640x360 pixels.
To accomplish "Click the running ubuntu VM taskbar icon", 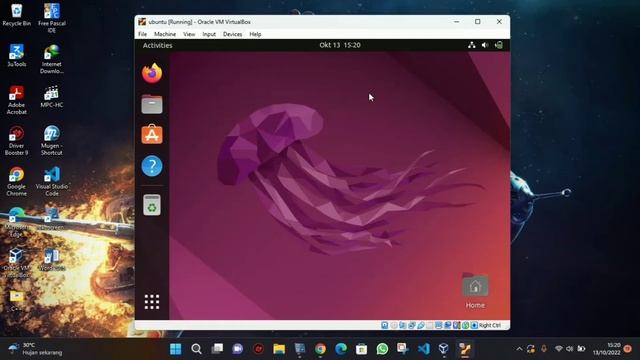I will (465, 349).
